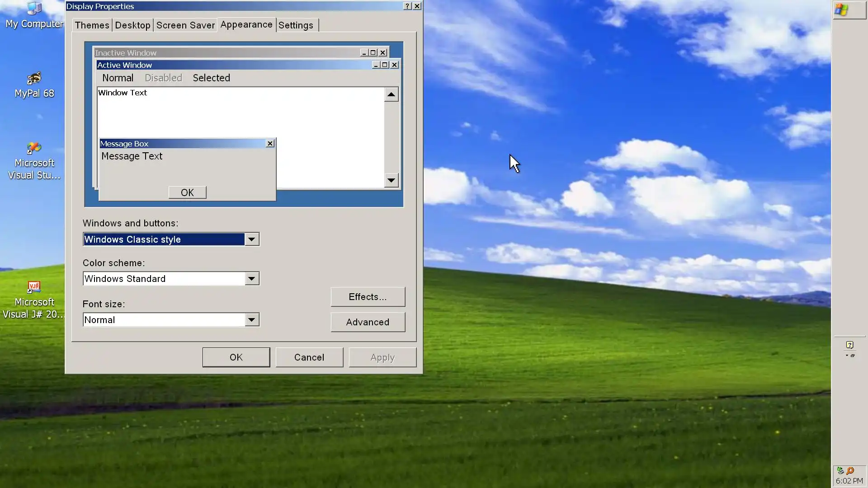Click the Effects... button

point(368,297)
